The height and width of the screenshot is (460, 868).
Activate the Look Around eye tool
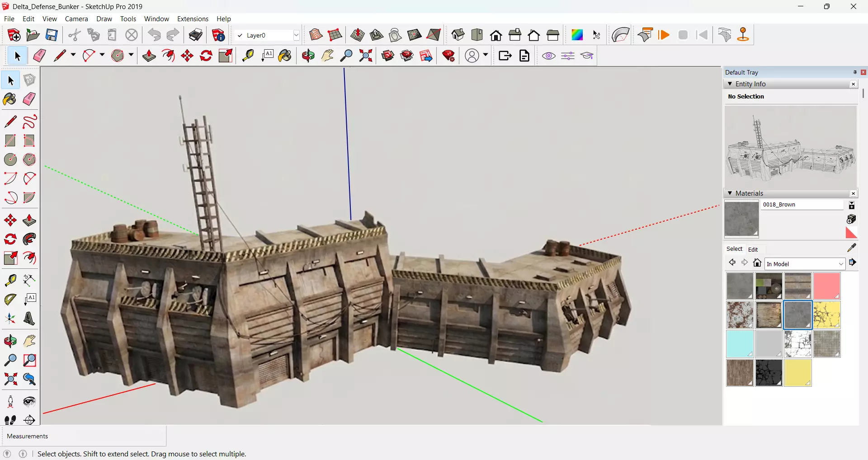29,402
